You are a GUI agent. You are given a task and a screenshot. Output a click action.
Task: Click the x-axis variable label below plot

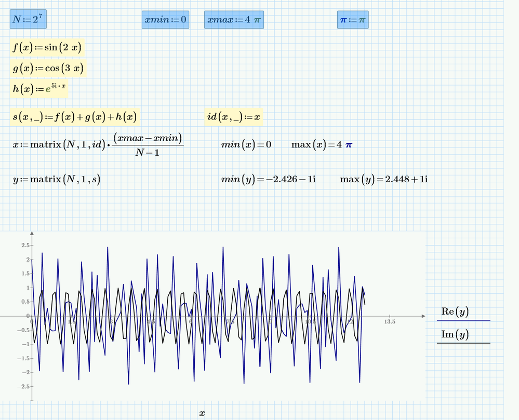[x=202, y=413]
